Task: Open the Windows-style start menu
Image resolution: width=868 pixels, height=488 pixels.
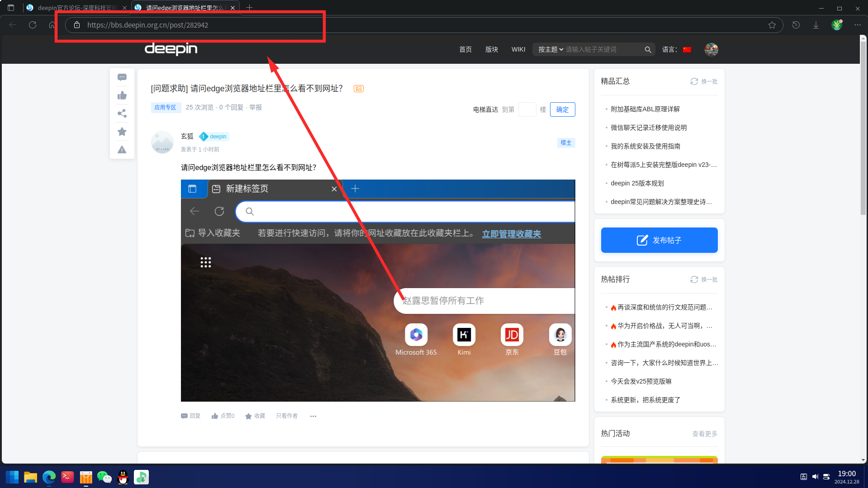Action: (12, 477)
